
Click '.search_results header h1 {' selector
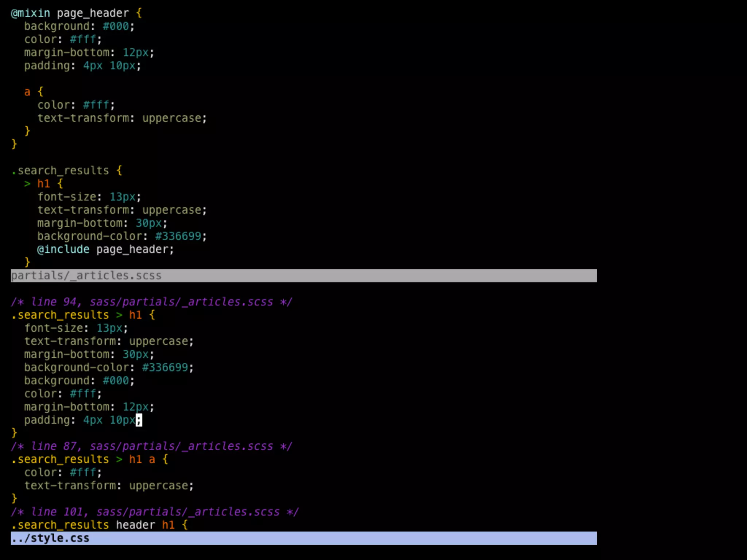coord(99,525)
